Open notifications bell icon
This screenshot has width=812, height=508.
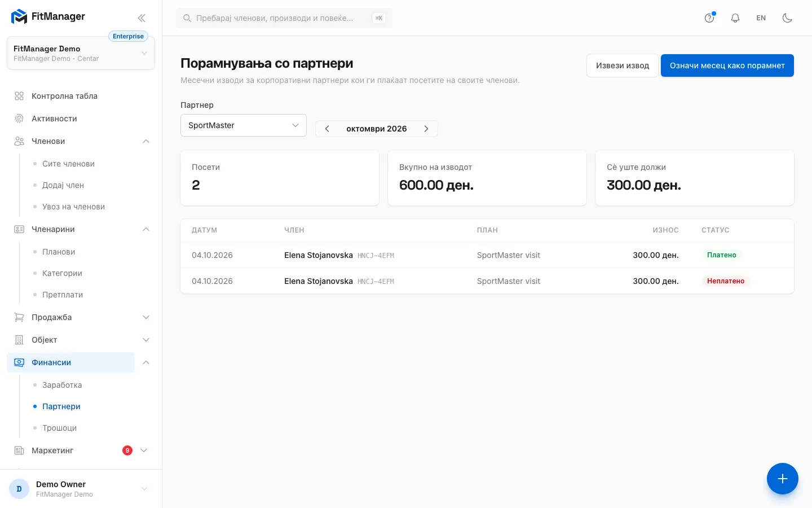point(735,18)
